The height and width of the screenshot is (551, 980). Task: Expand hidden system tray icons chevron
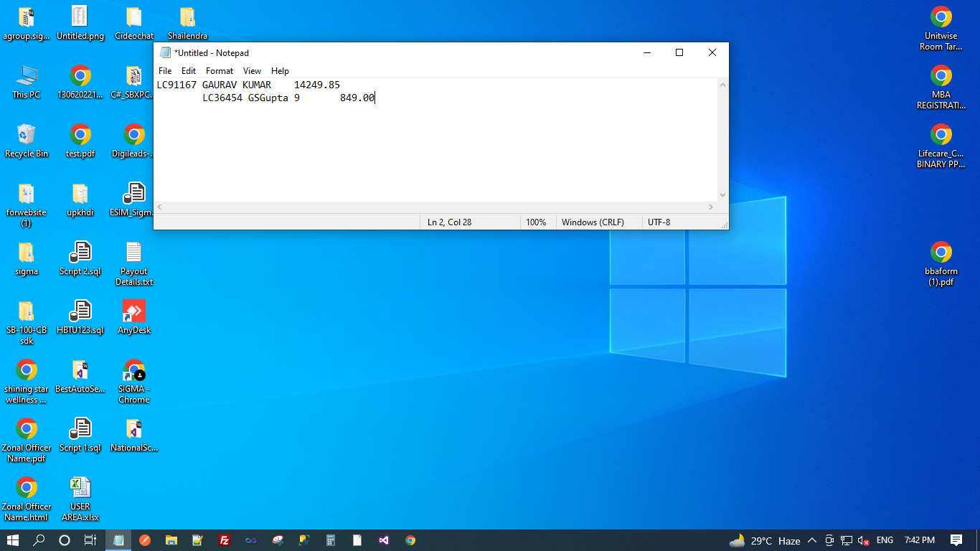tap(812, 540)
